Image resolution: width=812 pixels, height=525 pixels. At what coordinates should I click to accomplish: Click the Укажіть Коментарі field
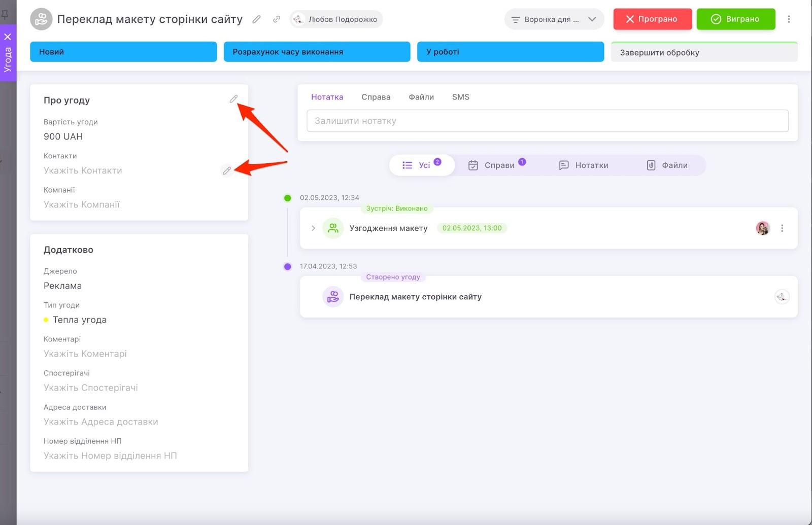pyautogui.click(x=85, y=354)
